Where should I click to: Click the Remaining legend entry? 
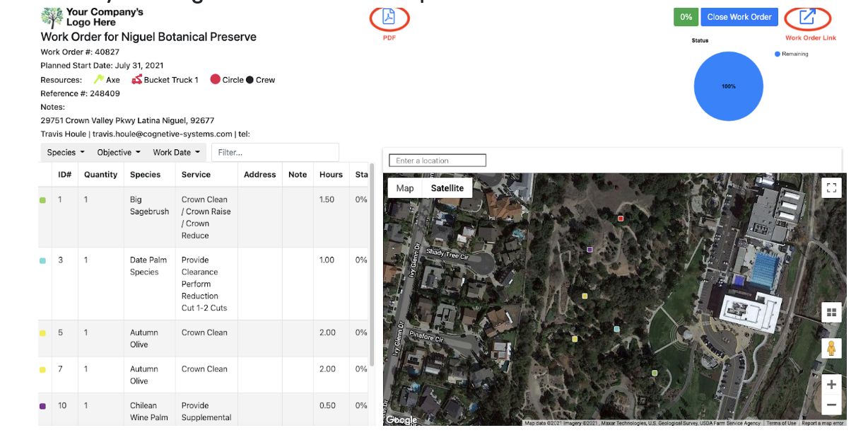(x=792, y=54)
